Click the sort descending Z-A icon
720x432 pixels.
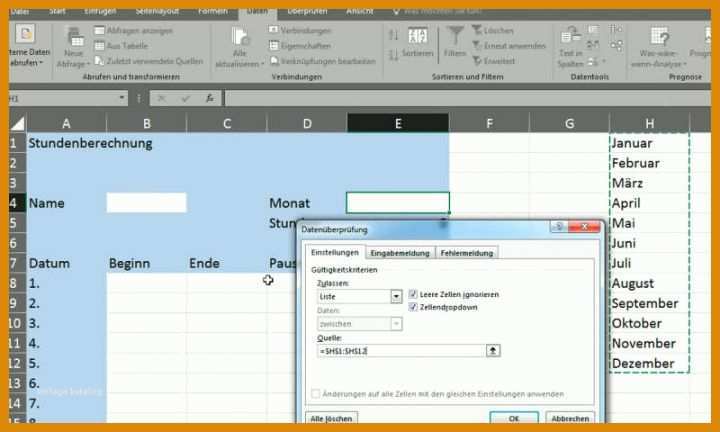click(394, 55)
